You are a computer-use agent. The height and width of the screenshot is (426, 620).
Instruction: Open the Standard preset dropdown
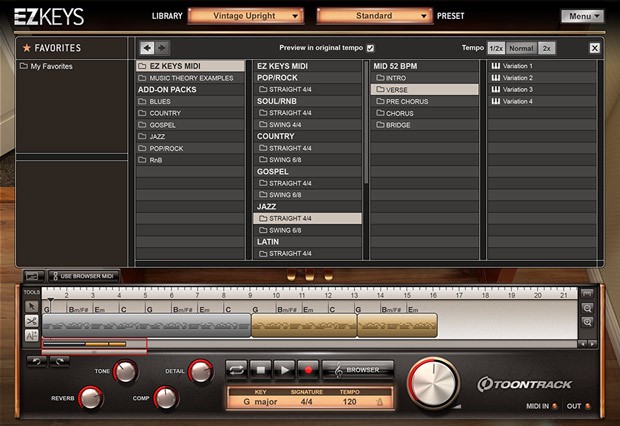pos(374,16)
